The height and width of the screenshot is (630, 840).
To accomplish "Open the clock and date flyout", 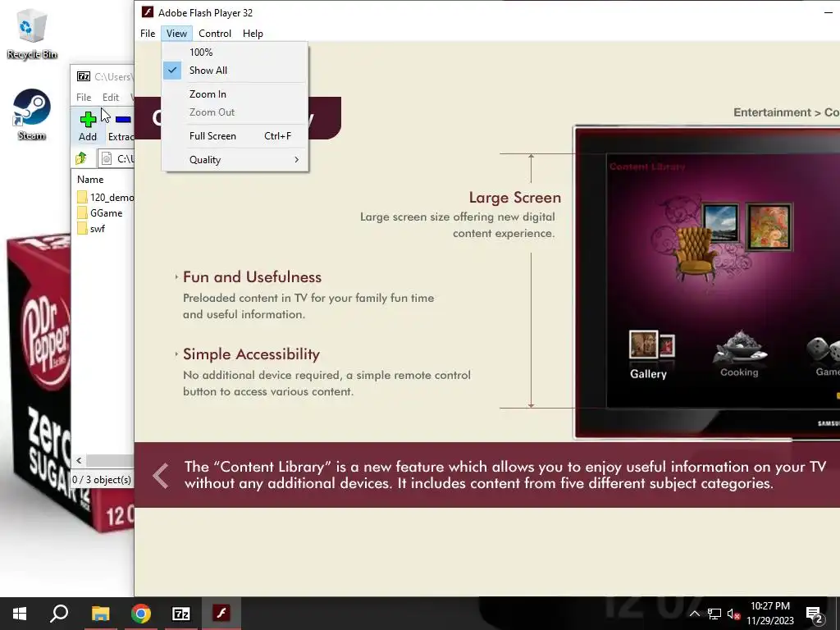I will pos(769,614).
